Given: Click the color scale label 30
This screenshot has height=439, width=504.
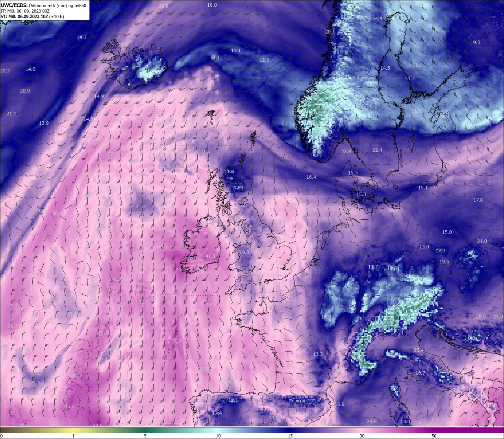Looking at the screenshot, I should pyautogui.click(x=362, y=436).
